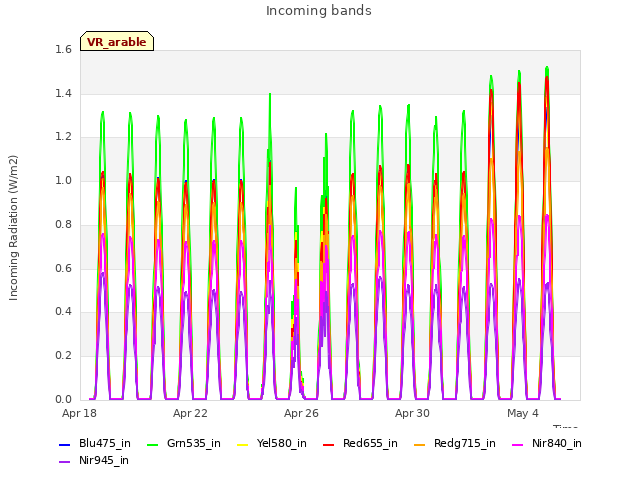Screen dimensions: 640x480
Task: Click the 0.0 y-axis tick label
Action: click(x=63, y=399)
